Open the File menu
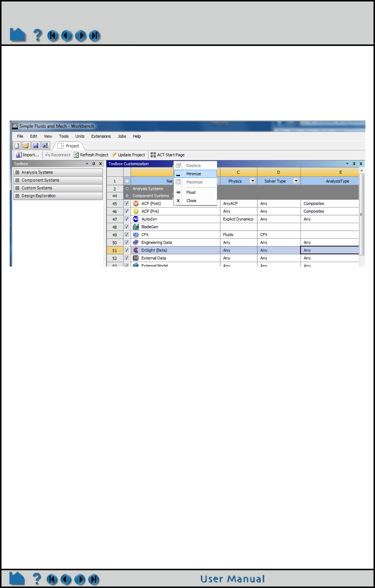 pyautogui.click(x=20, y=136)
